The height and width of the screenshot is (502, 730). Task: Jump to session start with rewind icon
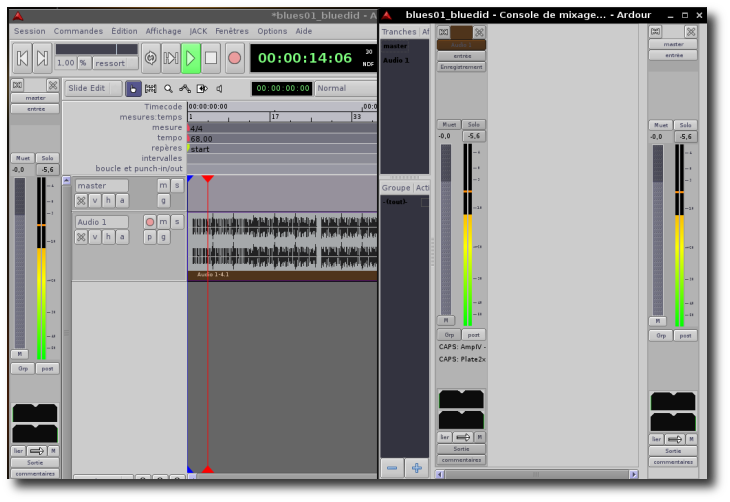(22, 58)
